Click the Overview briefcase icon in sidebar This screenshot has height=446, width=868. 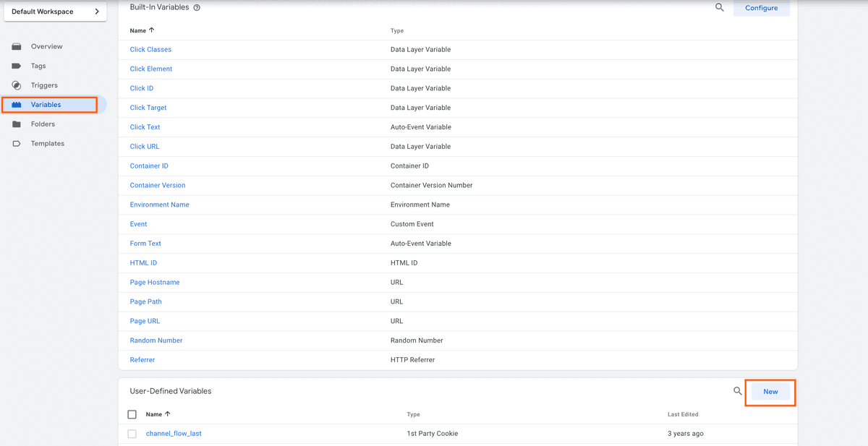pos(17,47)
